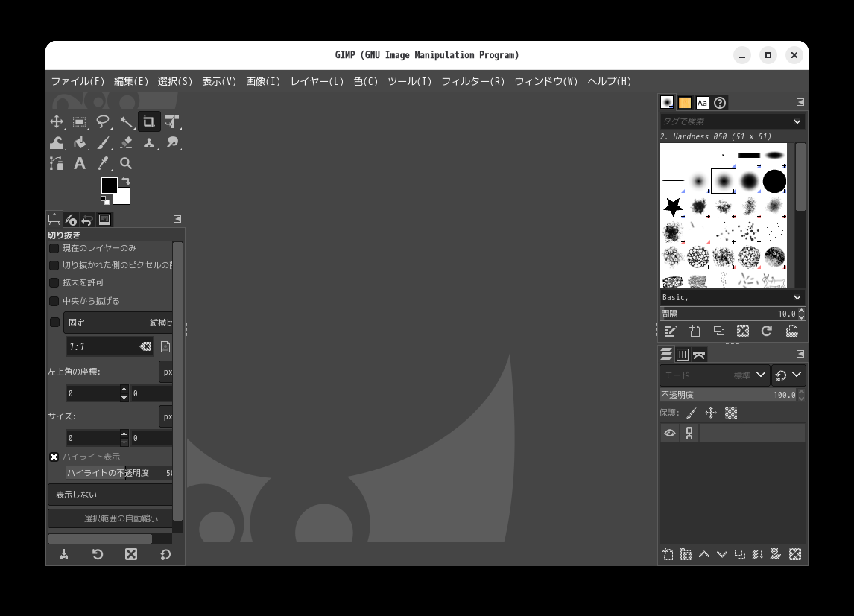The image size is (854, 616).
Task: Enable the 現在のレイヤーのみ checkbox
Action: [x=54, y=248]
